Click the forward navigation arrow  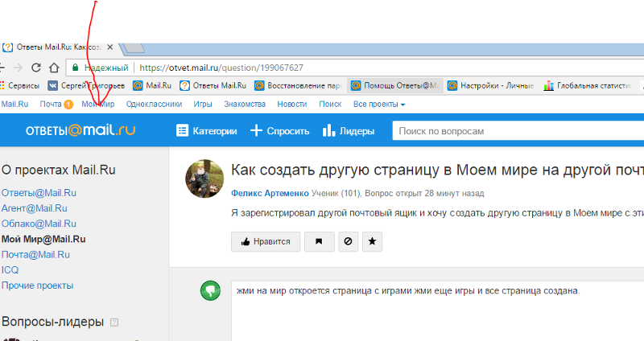coord(18,68)
